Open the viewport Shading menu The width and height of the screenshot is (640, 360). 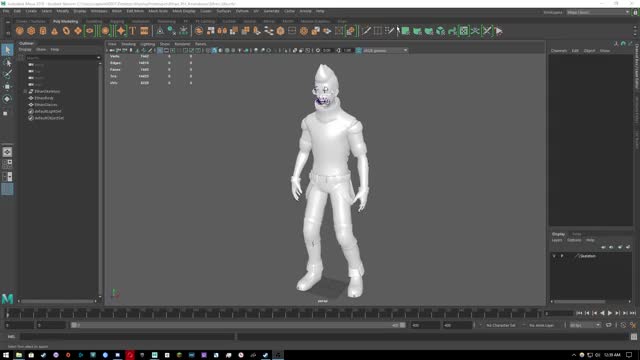tap(128, 44)
